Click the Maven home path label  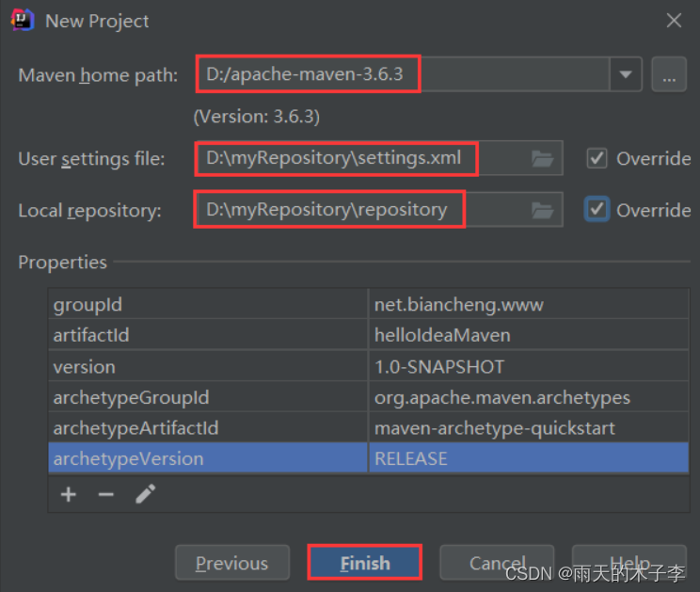pyautogui.click(x=98, y=75)
